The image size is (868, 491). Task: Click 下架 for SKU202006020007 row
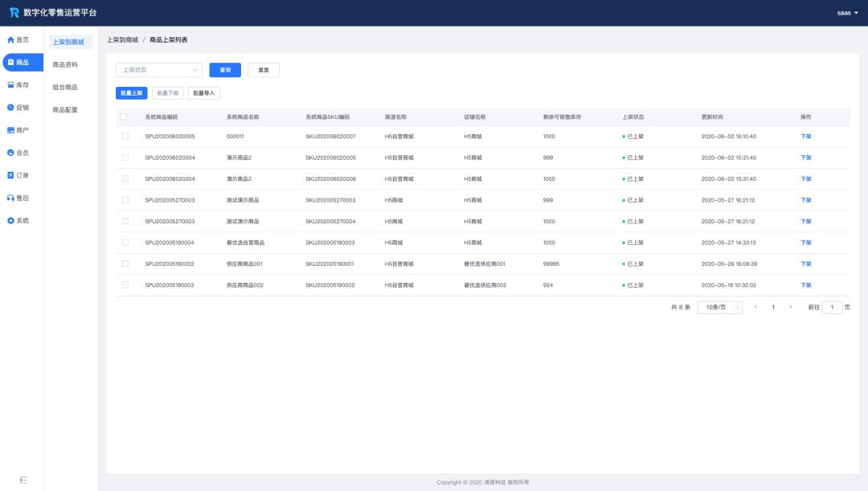[805, 137]
